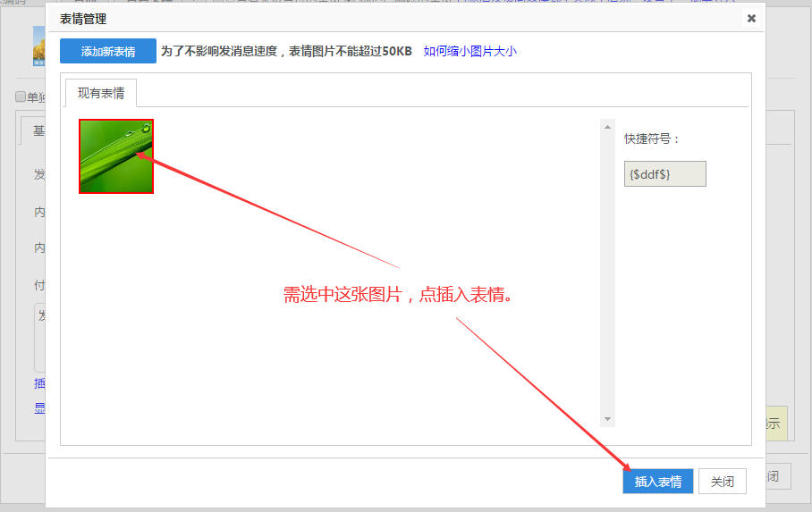This screenshot has width=812, height=512.
Task: Click the purple 插 link at left edge
Action: click(x=38, y=383)
